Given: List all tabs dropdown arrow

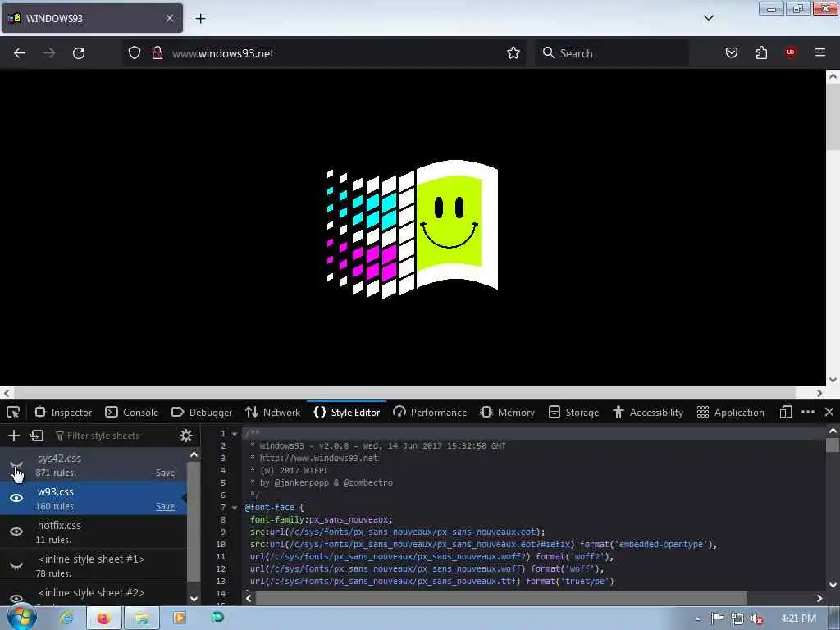Looking at the screenshot, I should click(708, 18).
